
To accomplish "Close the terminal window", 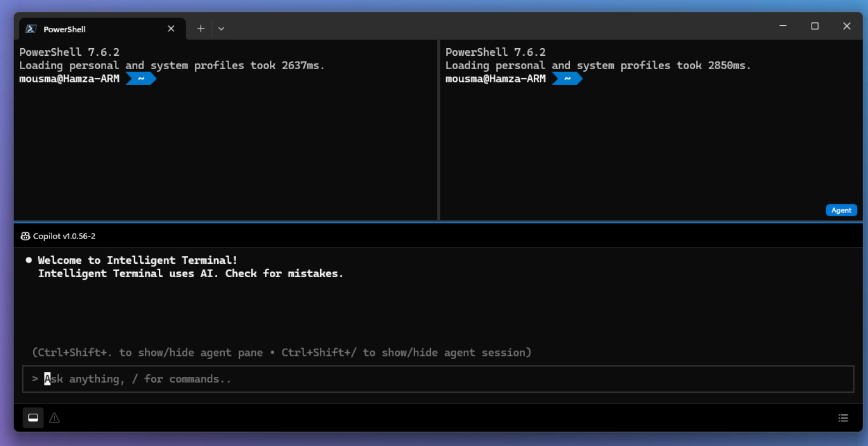I will click(x=847, y=26).
